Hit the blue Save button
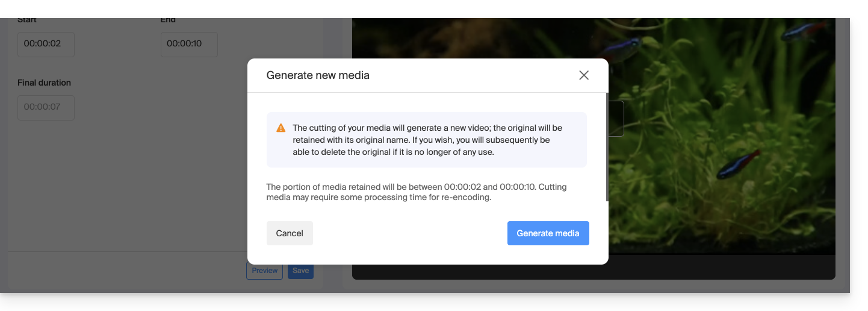Viewport: 868px width, 311px height. coord(300,271)
